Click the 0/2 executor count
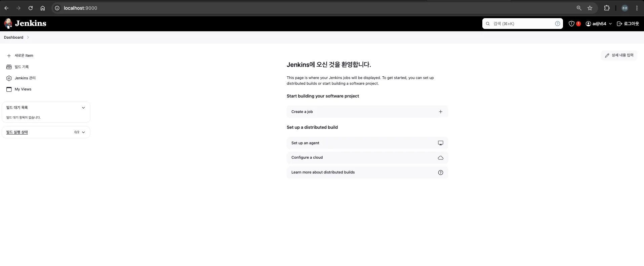The width and height of the screenshot is (644, 266). pos(77,132)
